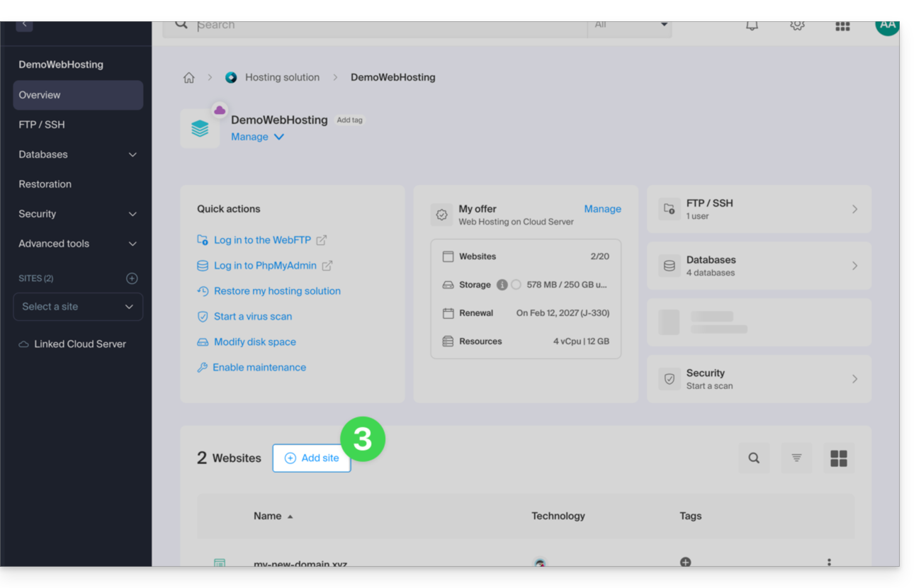This screenshot has width=921, height=588.
Task: Click into the top Search field
Action: [383, 26]
